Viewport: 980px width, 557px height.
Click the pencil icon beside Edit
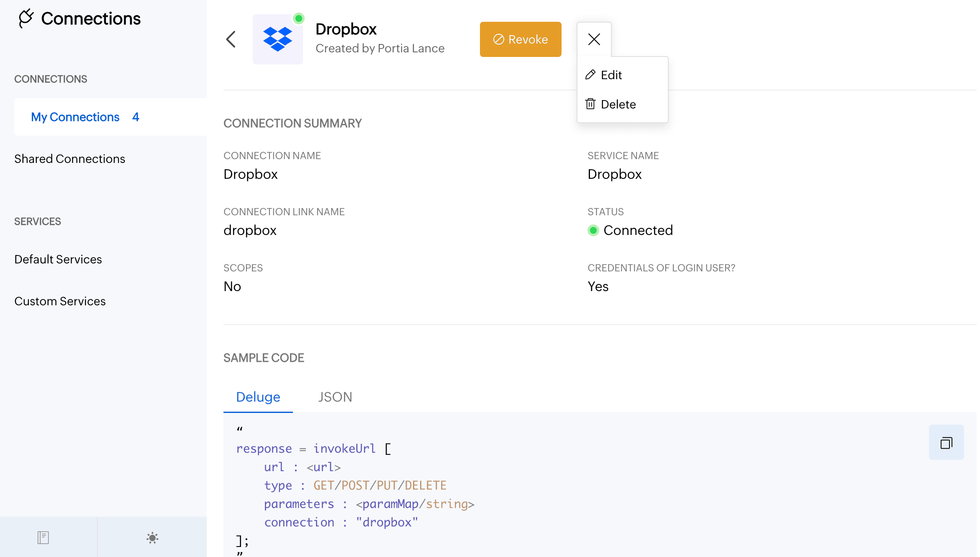point(590,75)
